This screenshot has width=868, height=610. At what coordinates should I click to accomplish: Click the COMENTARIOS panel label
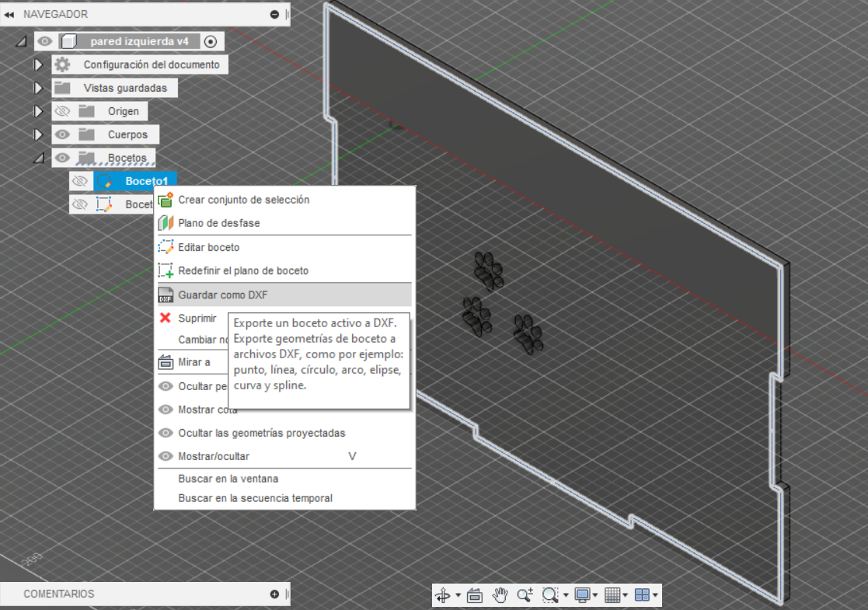[59, 594]
